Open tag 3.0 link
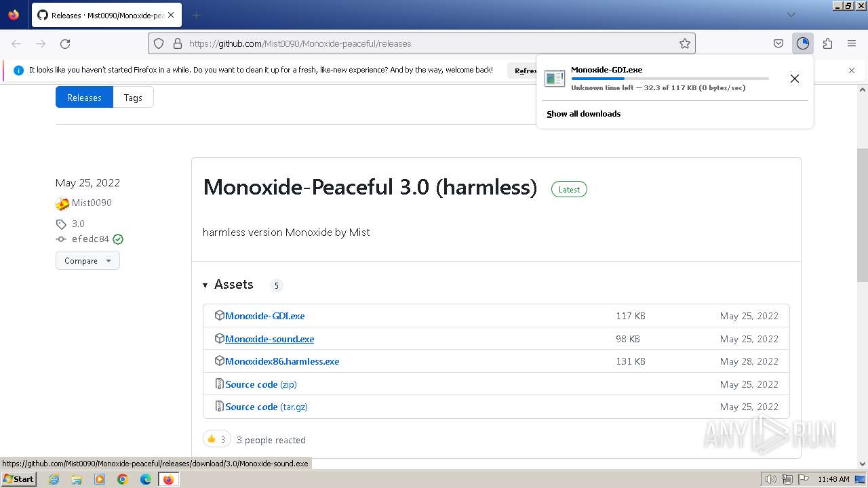The height and width of the screenshot is (488, 868). 78,224
